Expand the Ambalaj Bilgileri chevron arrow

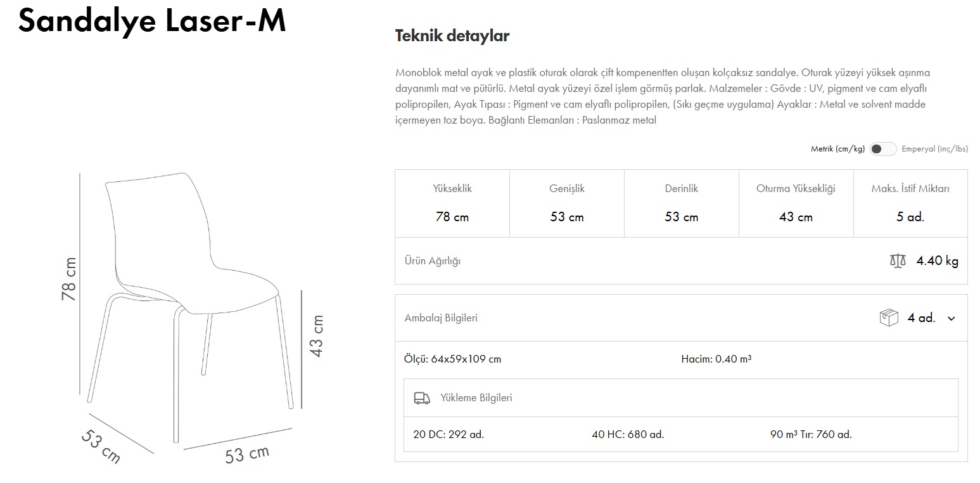[951, 318]
